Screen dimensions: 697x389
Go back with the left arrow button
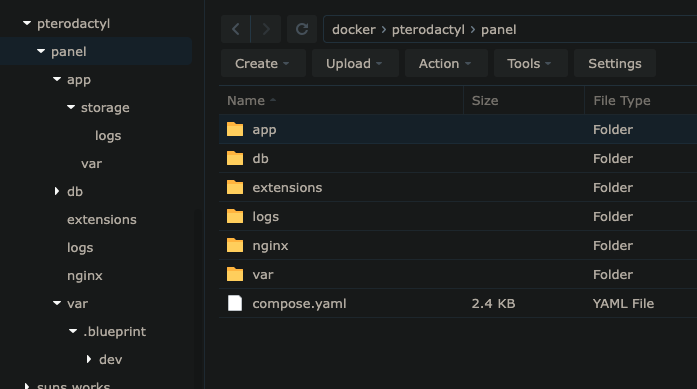tap(236, 29)
